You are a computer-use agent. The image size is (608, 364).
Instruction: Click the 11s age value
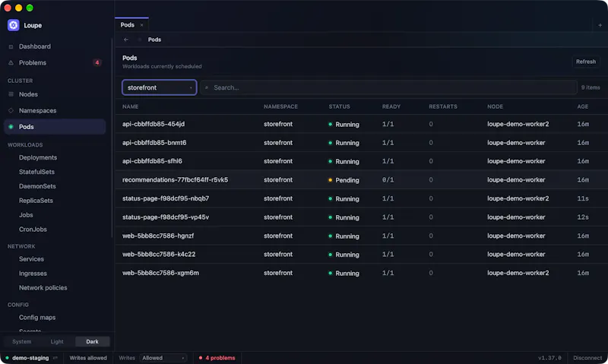click(583, 198)
